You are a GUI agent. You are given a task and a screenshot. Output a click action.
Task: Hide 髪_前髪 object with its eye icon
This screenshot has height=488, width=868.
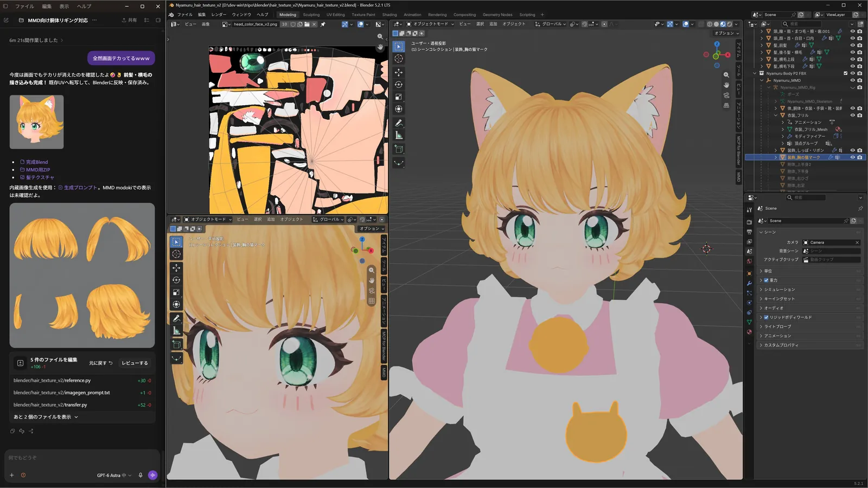pyautogui.click(x=852, y=46)
